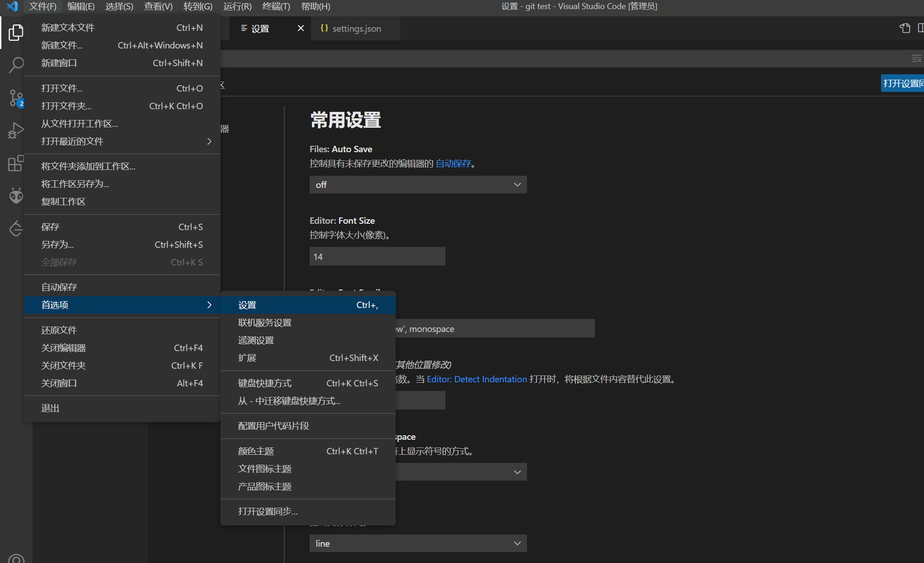Follow the Editor: Detect Indentation link
Screen dimensions: 924x563
coord(477,379)
